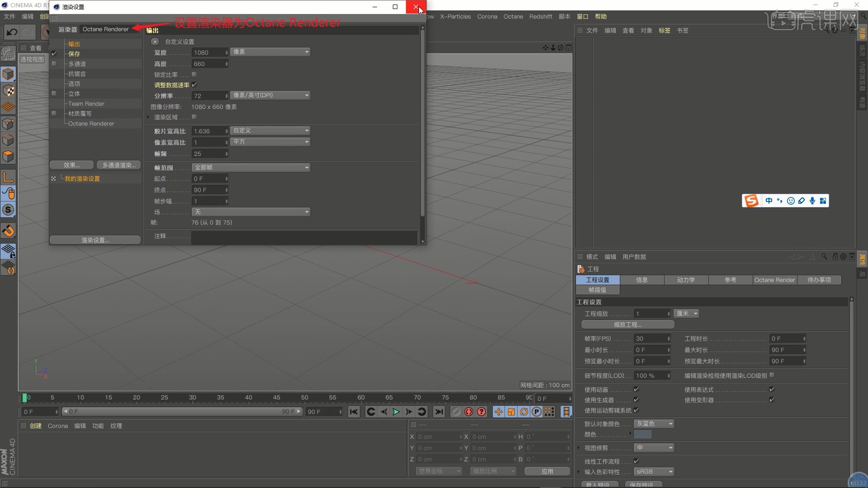868x488 pixels.
Task: Open the film aspect 自定义 dropdown
Action: [x=270, y=131]
